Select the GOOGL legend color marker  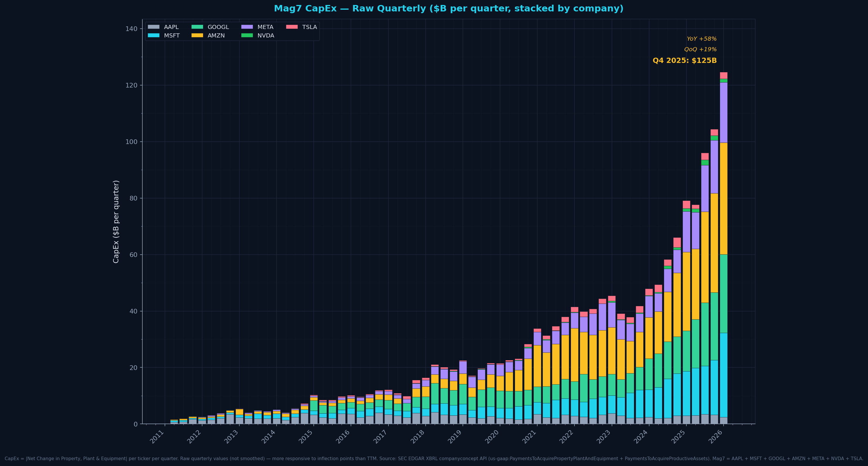[198, 27]
